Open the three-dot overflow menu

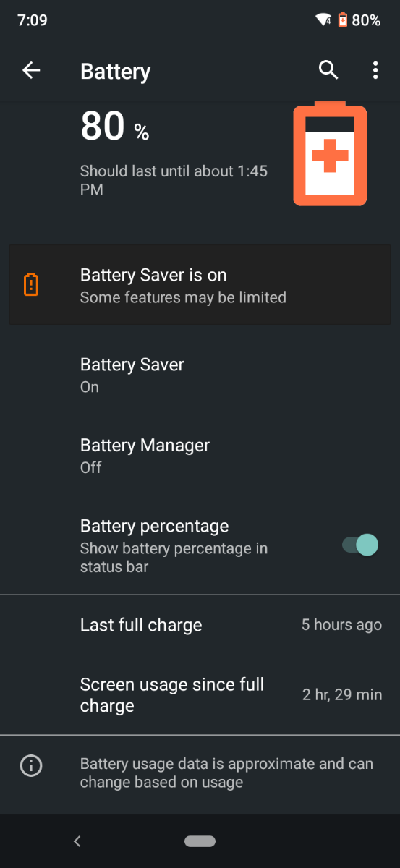point(375,70)
